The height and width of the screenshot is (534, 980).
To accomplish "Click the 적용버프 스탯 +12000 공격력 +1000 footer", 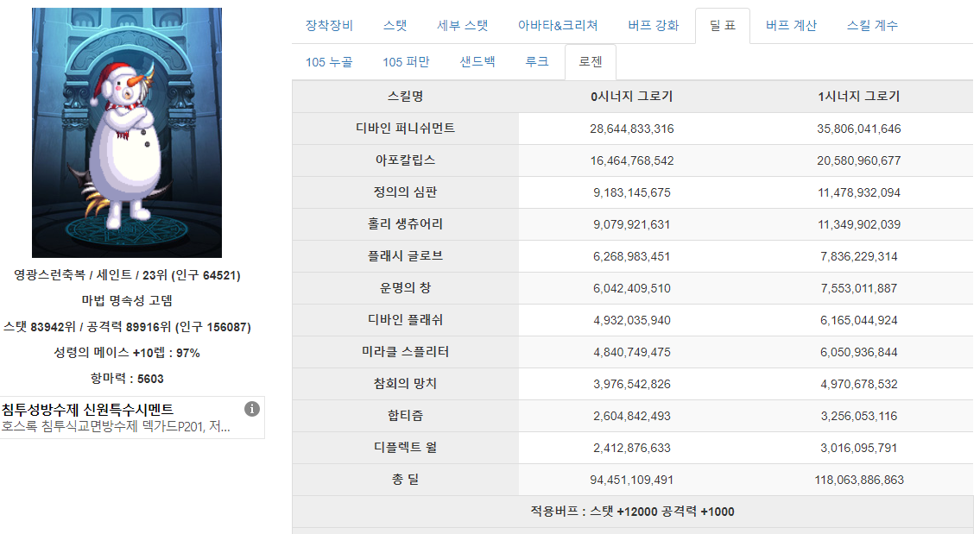I will coord(632,512).
